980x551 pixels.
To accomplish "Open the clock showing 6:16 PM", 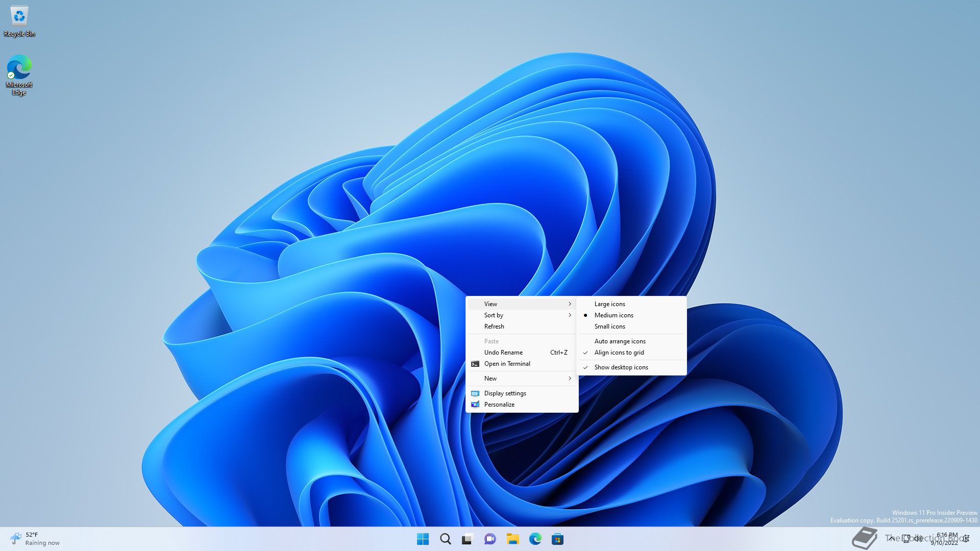I will pyautogui.click(x=944, y=539).
